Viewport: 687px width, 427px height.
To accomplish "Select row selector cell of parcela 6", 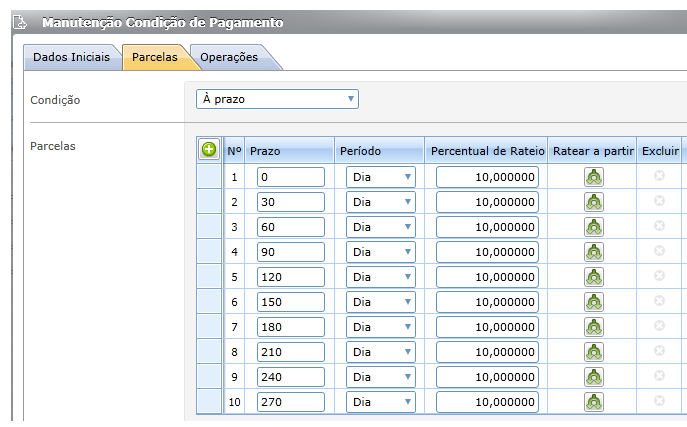I will coord(209,301).
